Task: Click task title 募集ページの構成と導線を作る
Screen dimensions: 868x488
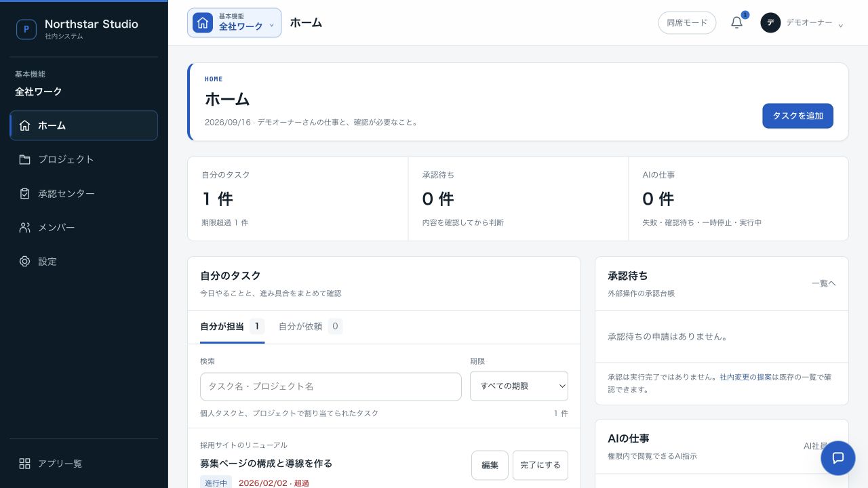Action: (x=267, y=464)
